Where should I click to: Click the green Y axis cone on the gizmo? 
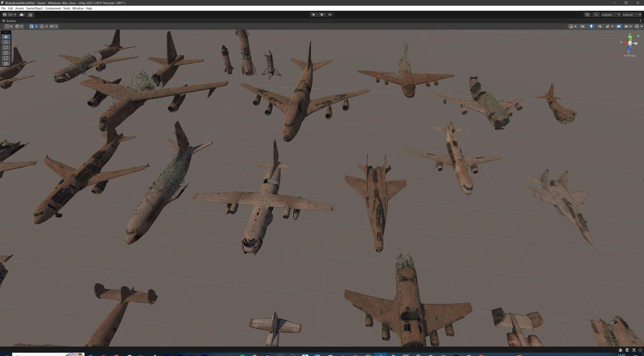point(630,37)
